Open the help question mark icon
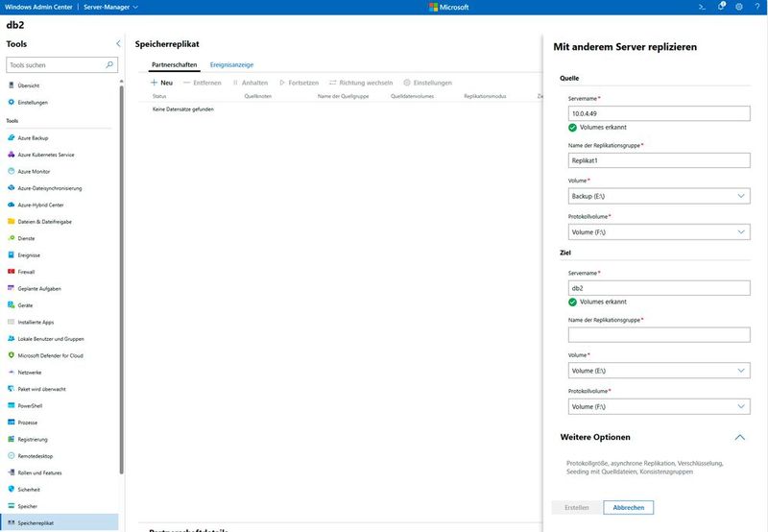Image resolution: width=768 pixels, height=532 pixels. click(x=757, y=7)
